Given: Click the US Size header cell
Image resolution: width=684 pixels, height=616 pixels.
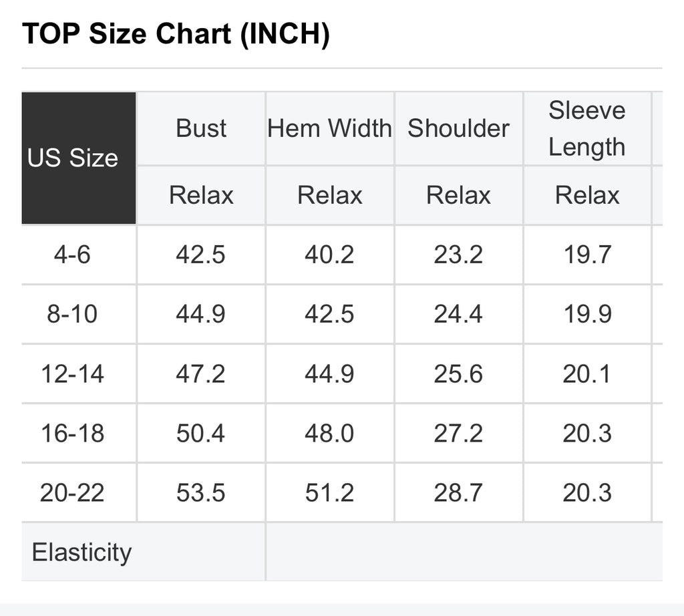Looking at the screenshot, I should [79, 158].
